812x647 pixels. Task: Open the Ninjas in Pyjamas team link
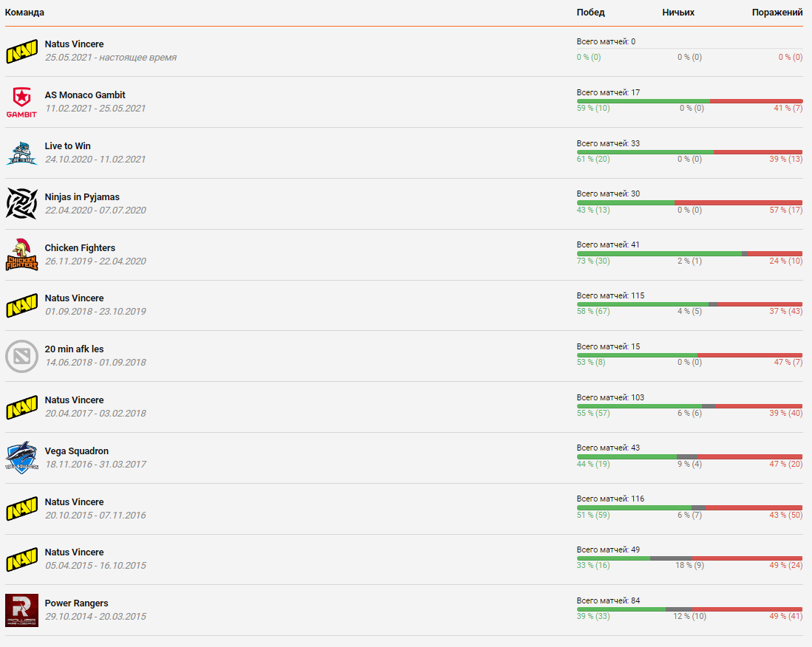click(82, 196)
